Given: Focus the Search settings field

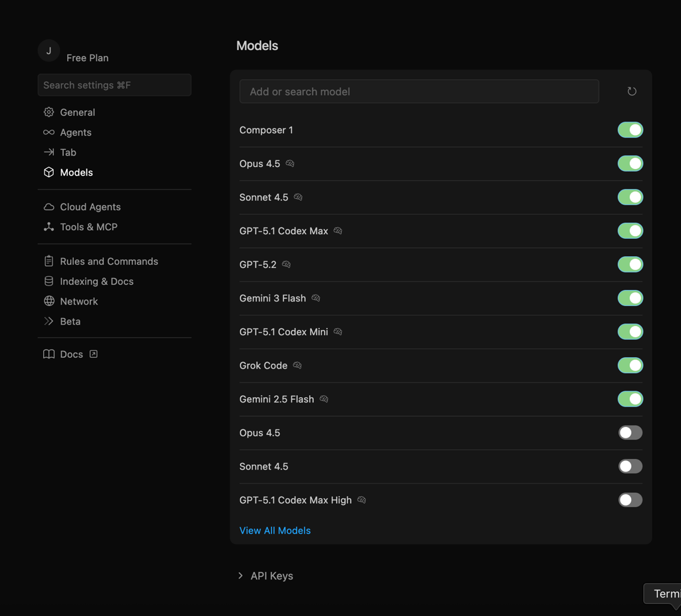Looking at the screenshot, I should pos(114,84).
